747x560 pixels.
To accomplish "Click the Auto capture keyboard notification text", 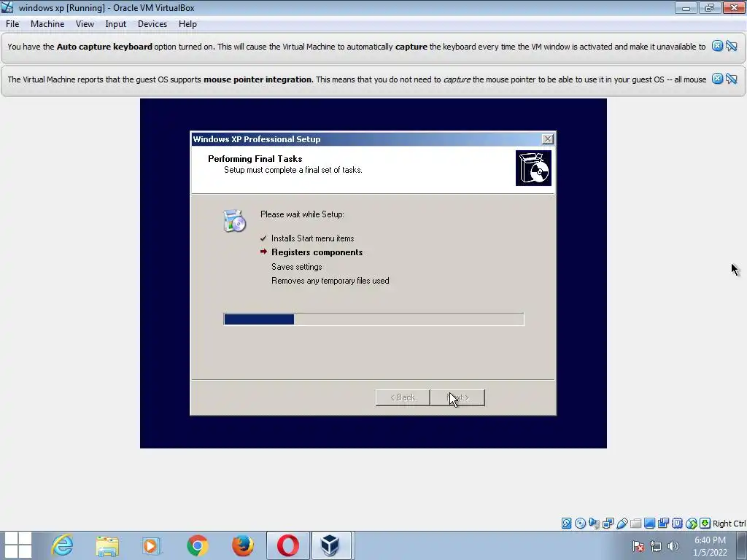I will click(x=356, y=47).
